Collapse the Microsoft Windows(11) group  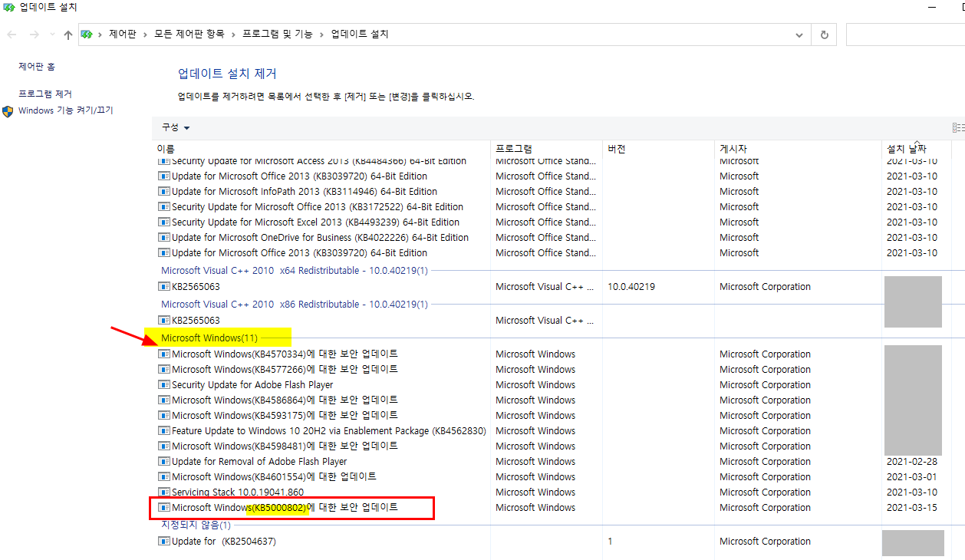pyautogui.click(x=209, y=338)
